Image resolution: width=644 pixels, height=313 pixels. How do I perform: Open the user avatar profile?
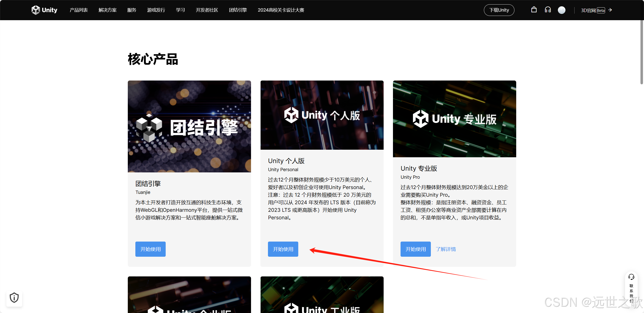[561, 10]
